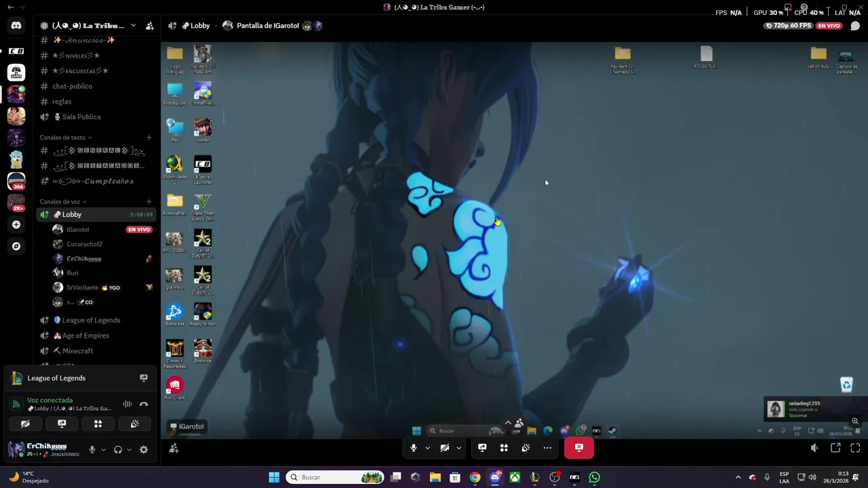Turn on camera in stream controls
Image resolution: width=868 pixels, height=488 pixels.
(x=445, y=447)
